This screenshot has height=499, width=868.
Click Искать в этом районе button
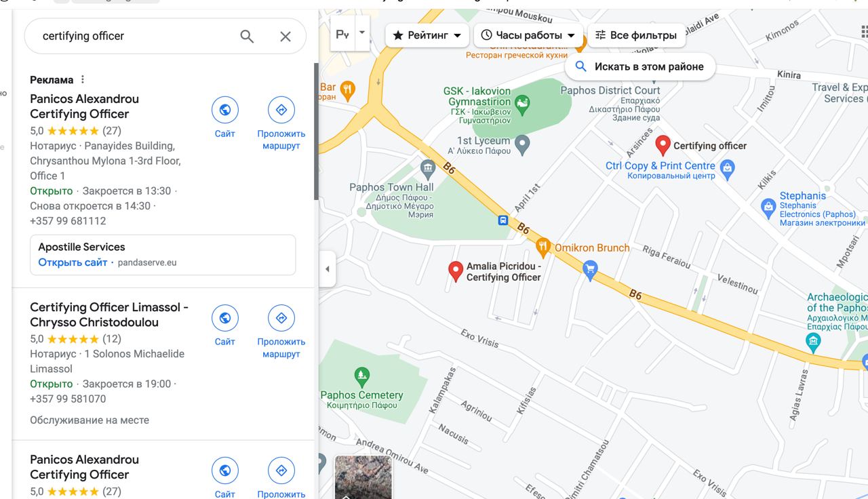(x=639, y=66)
